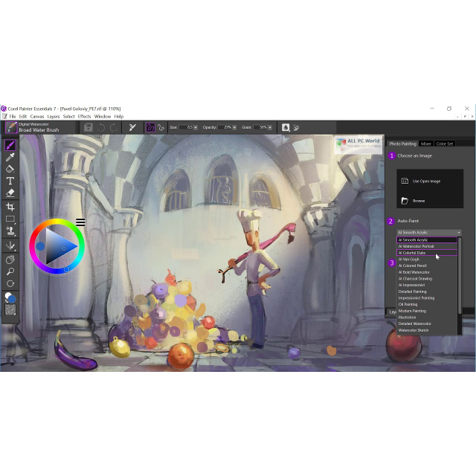Viewport: 476px width, 476px height.
Task: Open the Opacity slider dropdown arrow
Action: click(x=234, y=127)
